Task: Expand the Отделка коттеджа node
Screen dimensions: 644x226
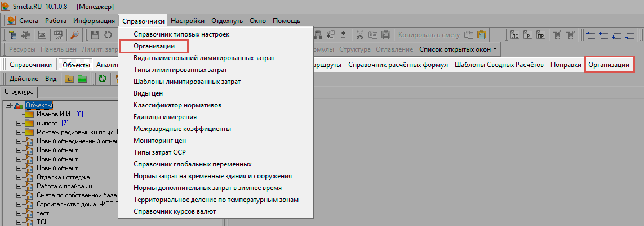Action: (19, 177)
